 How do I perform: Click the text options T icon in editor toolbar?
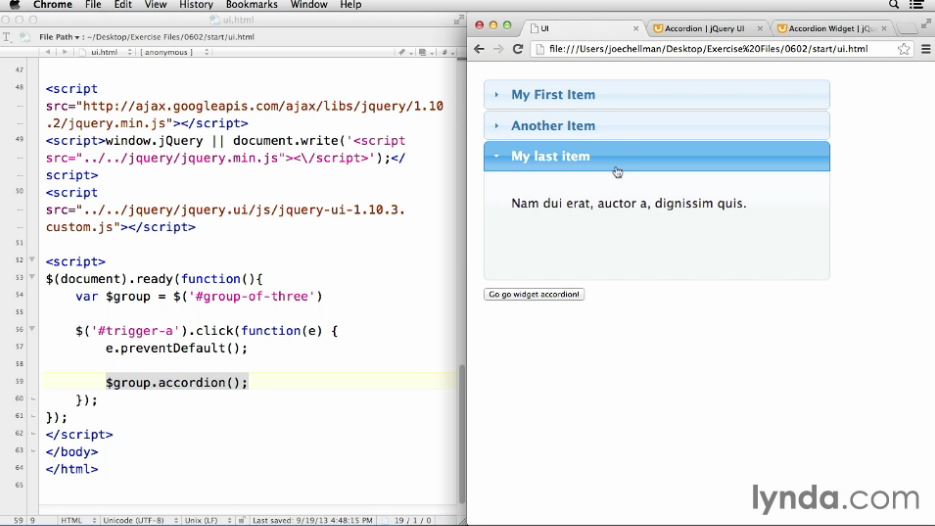(x=7, y=37)
